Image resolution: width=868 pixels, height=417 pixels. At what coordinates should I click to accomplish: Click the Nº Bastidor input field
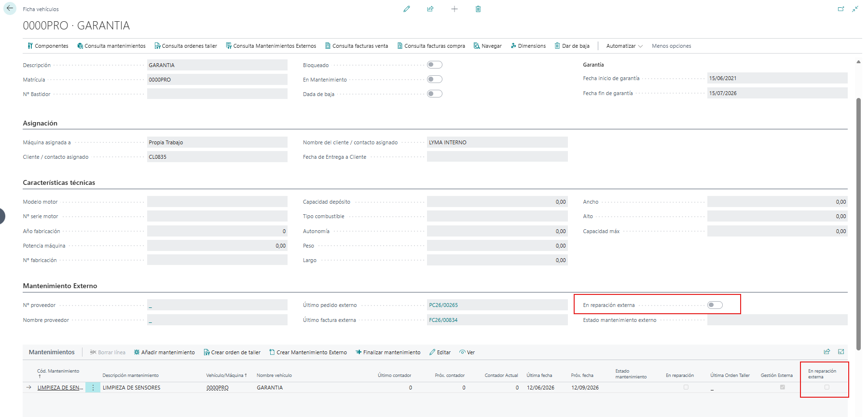click(217, 94)
